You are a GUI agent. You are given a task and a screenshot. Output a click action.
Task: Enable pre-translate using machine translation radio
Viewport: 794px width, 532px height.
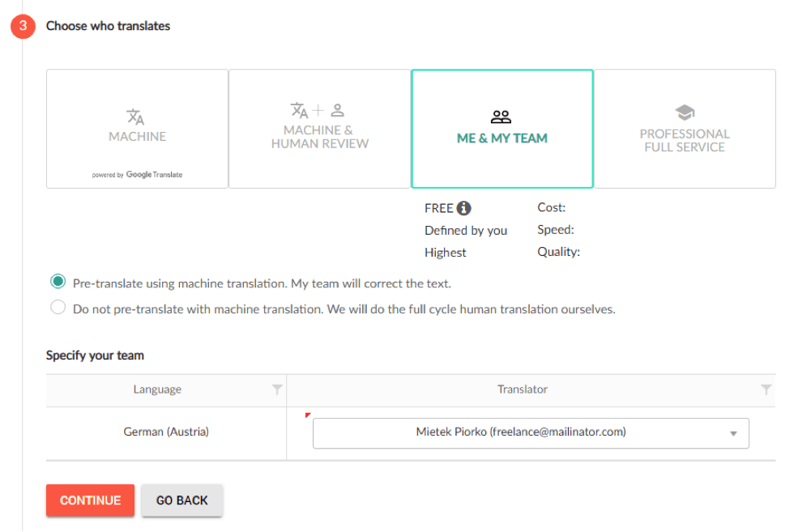[58, 282]
